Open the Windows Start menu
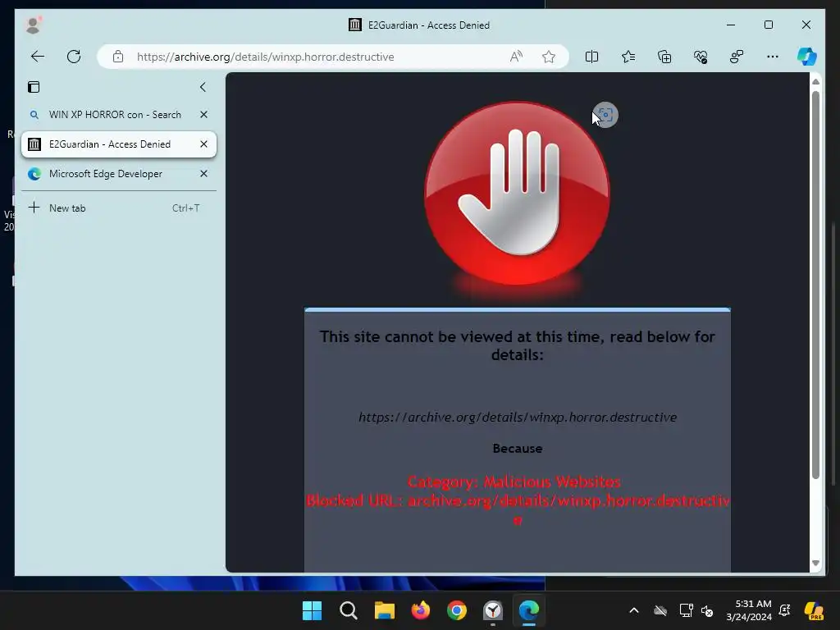 pos(312,610)
